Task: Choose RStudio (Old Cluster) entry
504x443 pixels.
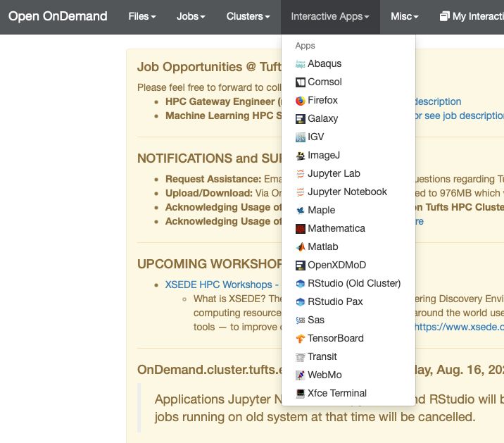Action: point(348,284)
